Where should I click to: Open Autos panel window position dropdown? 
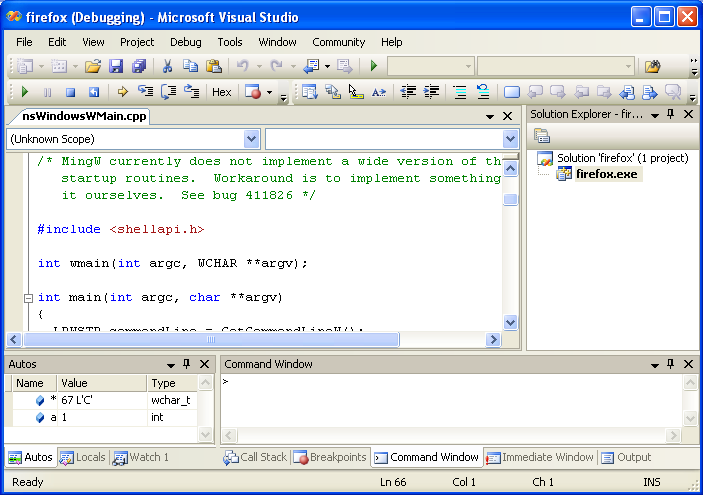(171, 365)
